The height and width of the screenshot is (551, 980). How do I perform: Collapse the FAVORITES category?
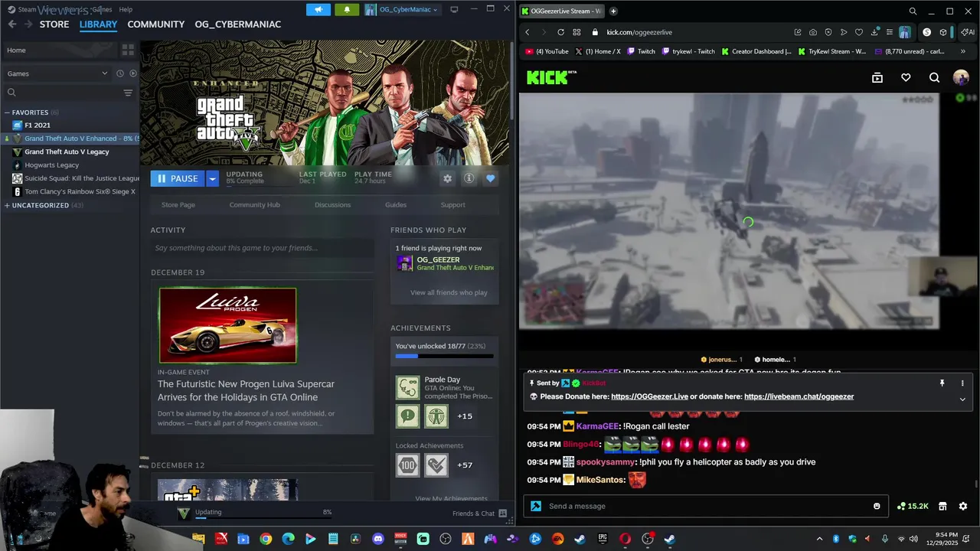point(30,112)
